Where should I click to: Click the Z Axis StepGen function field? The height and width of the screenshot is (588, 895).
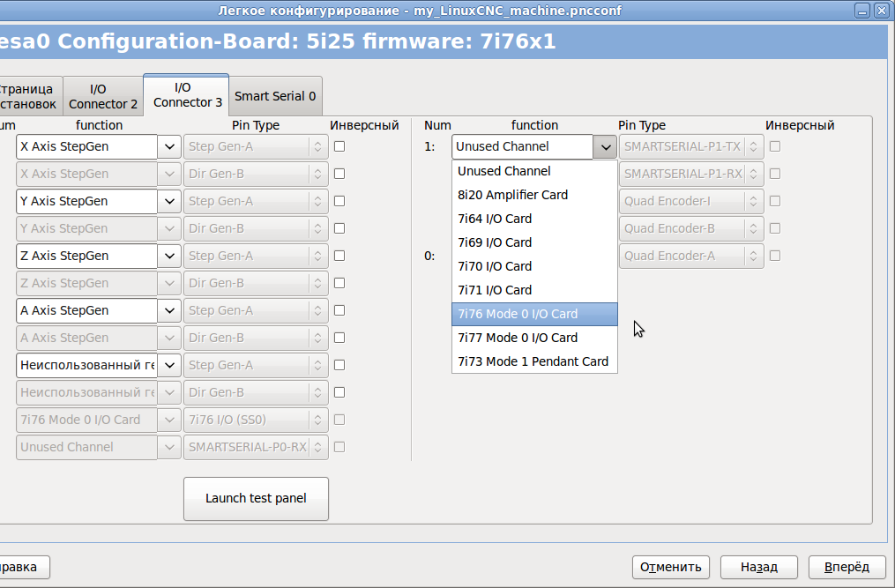coord(86,257)
